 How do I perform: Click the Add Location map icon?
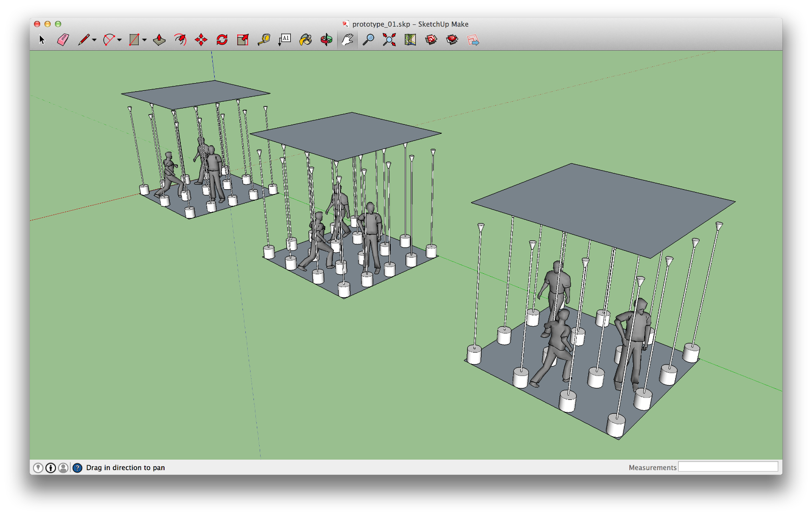(x=410, y=40)
